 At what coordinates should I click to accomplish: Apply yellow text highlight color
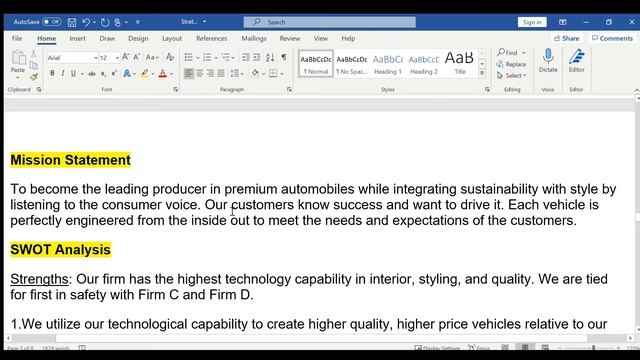point(144,73)
